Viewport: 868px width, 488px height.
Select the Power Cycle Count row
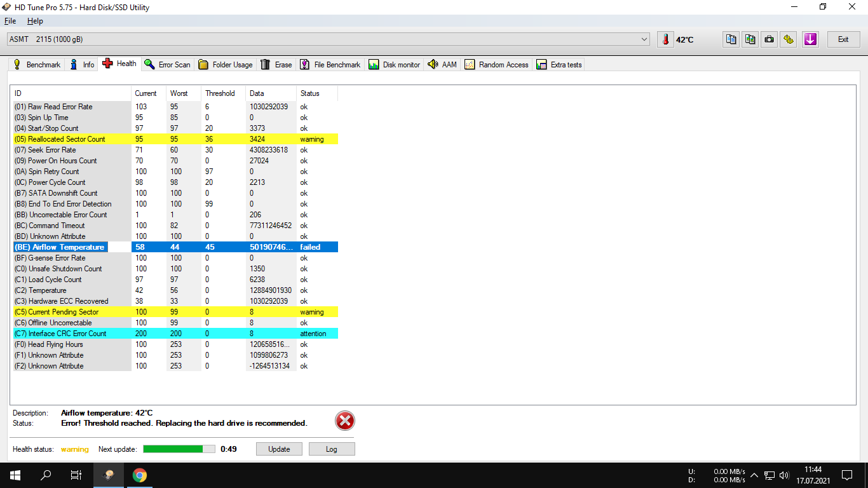click(x=175, y=182)
